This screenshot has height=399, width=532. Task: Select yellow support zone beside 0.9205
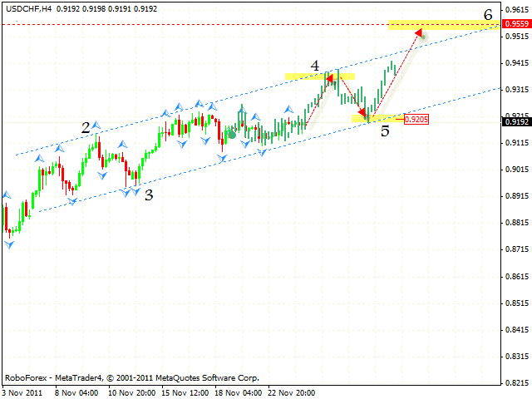point(377,119)
